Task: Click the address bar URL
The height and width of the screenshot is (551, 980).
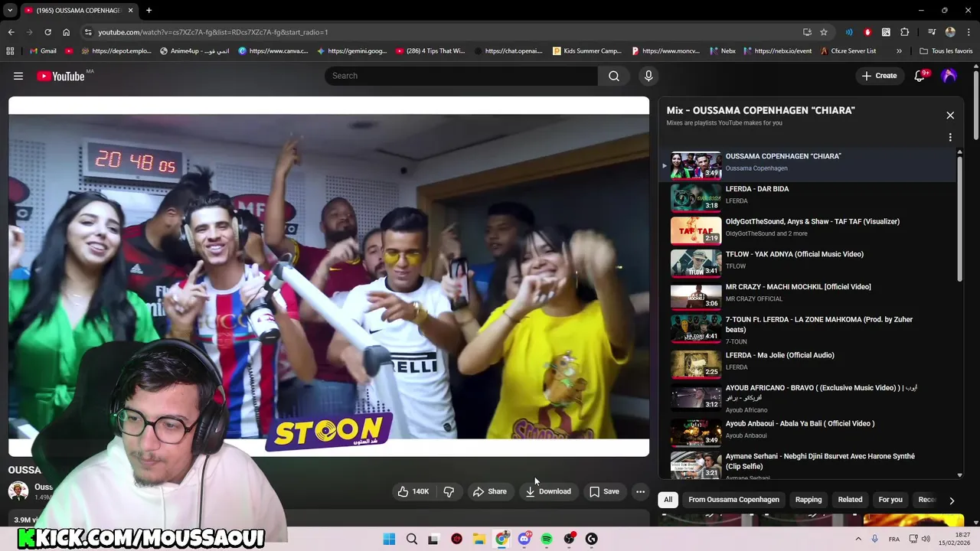Action: point(213,32)
